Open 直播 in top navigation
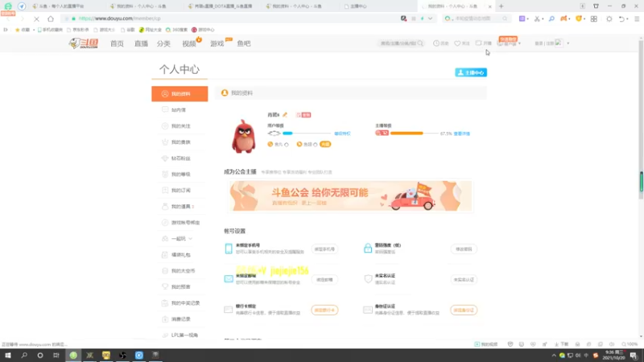Screen dimensions: 644x362 tap(141, 43)
